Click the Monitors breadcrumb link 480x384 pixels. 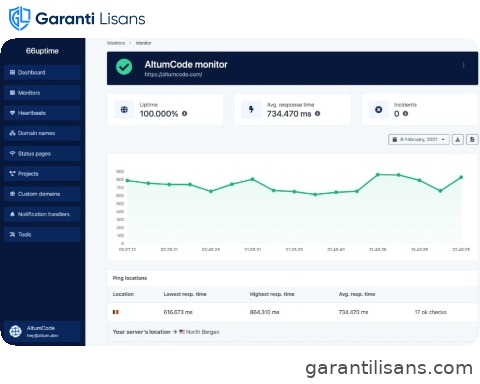pyautogui.click(x=116, y=43)
